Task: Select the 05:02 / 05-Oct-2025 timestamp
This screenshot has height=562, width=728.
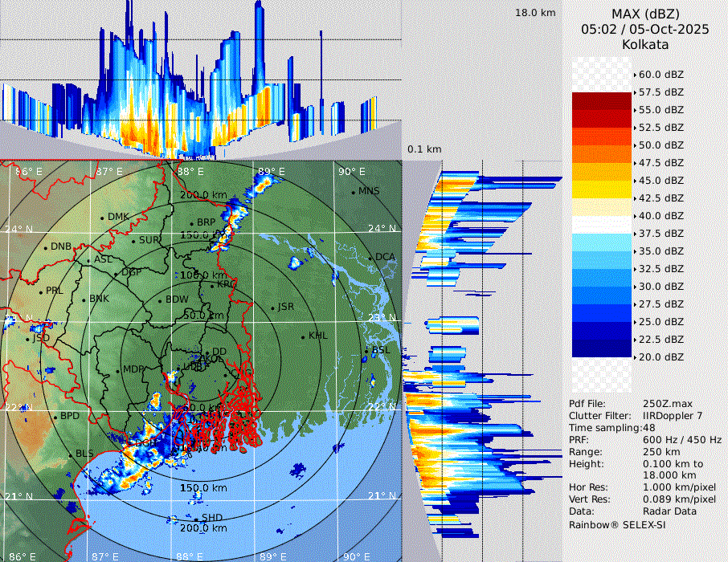Action: pos(645,29)
